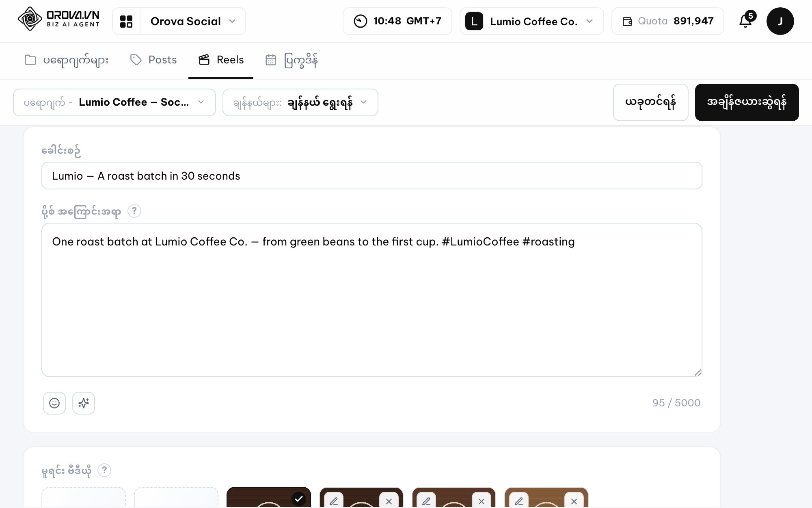Click the Quota wallet icon
This screenshot has width=812, height=508.
[627, 21]
